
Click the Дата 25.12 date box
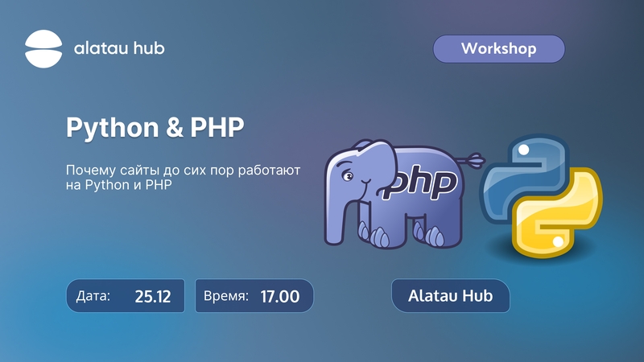tap(126, 295)
